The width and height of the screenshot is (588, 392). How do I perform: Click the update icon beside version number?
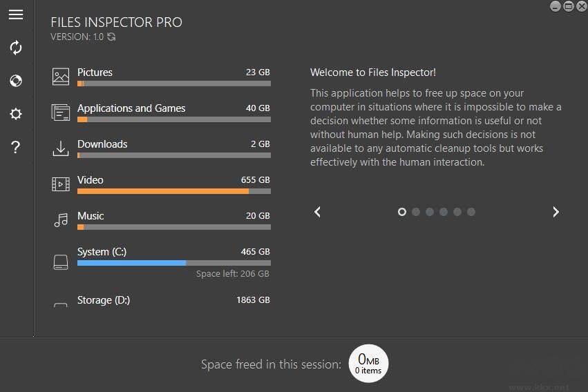111,37
